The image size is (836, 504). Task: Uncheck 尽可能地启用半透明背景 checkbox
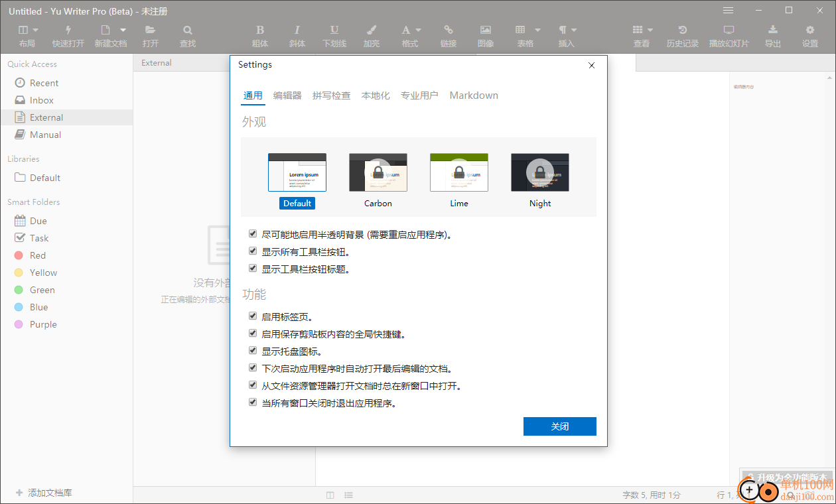pyautogui.click(x=253, y=234)
